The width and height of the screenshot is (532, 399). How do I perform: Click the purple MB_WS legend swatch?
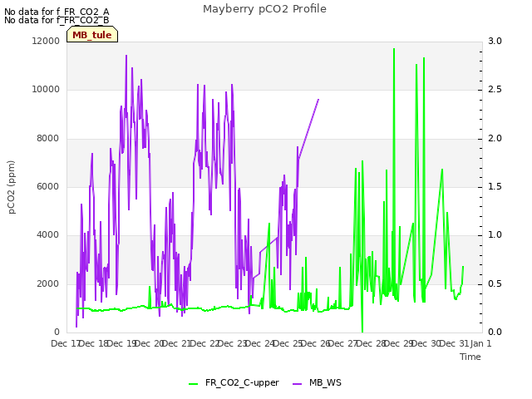(x=297, y=384)
